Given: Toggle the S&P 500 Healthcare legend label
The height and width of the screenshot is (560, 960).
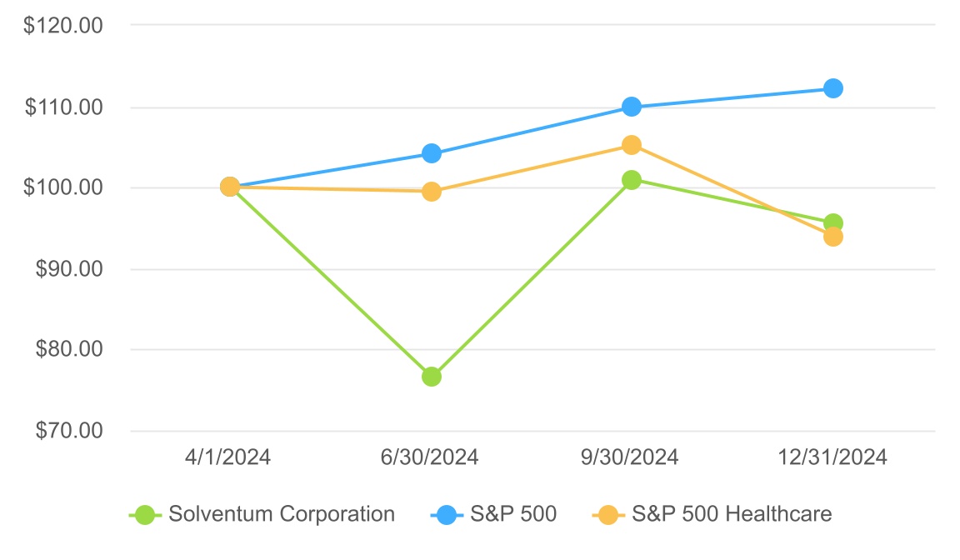Looking at the screenshot, I should point(731,514).
